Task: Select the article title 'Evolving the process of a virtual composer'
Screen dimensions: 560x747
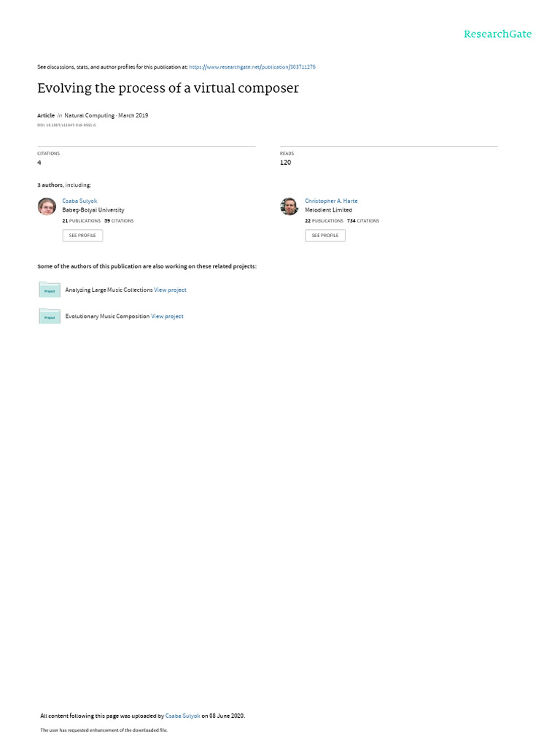Action: pyautogui.click(x=168, y=88)
